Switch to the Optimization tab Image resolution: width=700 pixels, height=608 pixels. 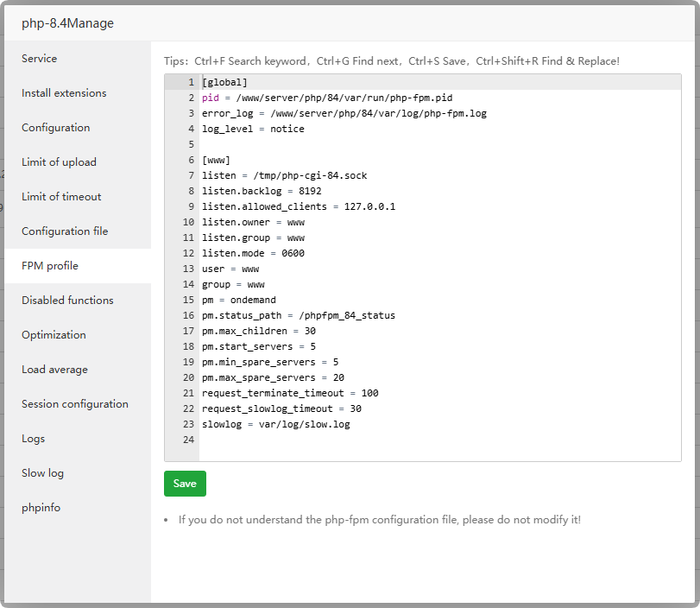pos(54,335)
